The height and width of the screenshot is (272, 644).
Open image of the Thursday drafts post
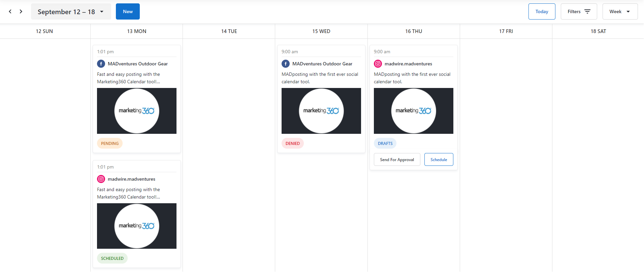coord(414,111)
